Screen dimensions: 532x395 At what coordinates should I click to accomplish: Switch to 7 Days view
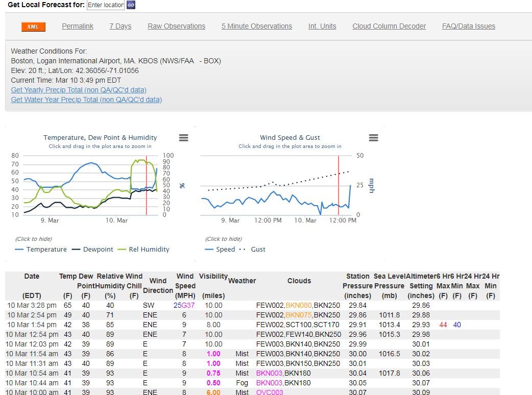pos(120,26)
